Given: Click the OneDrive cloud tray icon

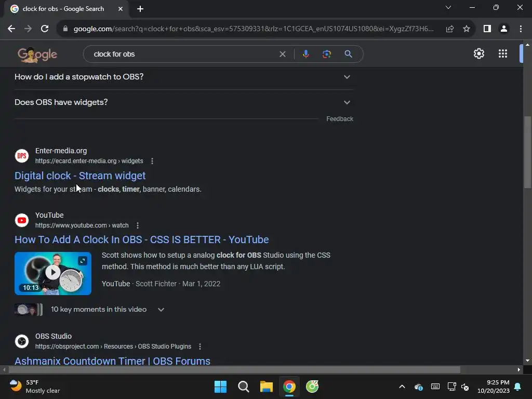Looking at the screenshot, I should pyautogui.click(x=419, y=387).
